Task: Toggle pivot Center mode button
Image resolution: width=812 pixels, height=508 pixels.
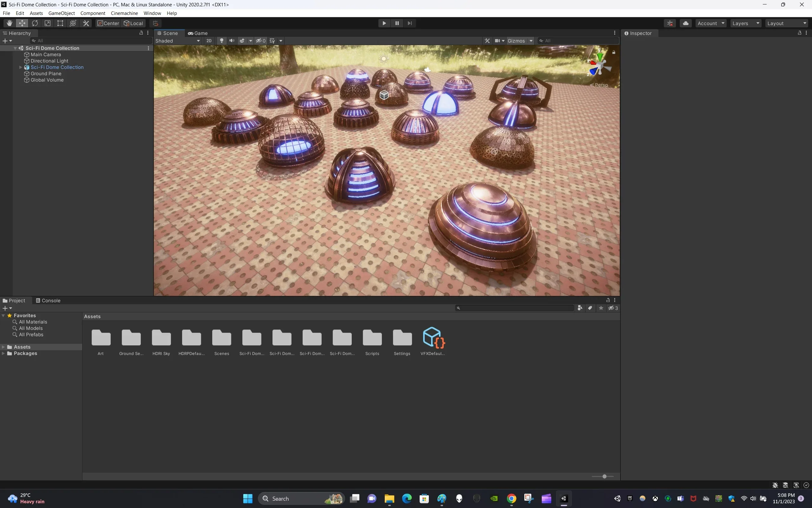Action: pos(108,23)
